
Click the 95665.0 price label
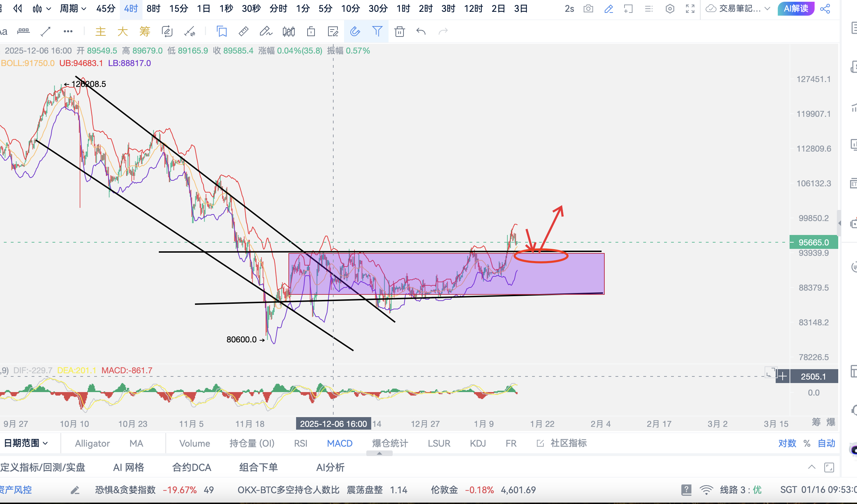click(813, 242)
